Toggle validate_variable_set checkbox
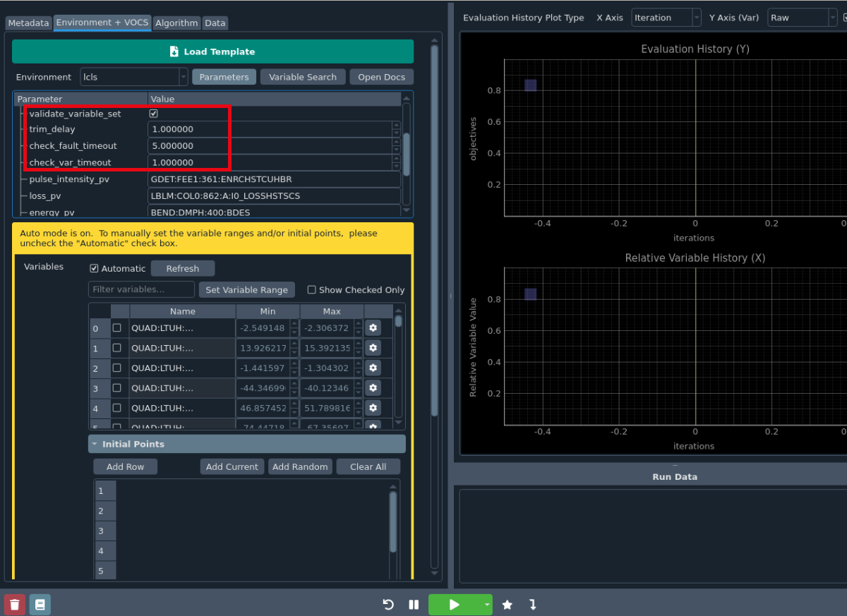 (153, 114)
